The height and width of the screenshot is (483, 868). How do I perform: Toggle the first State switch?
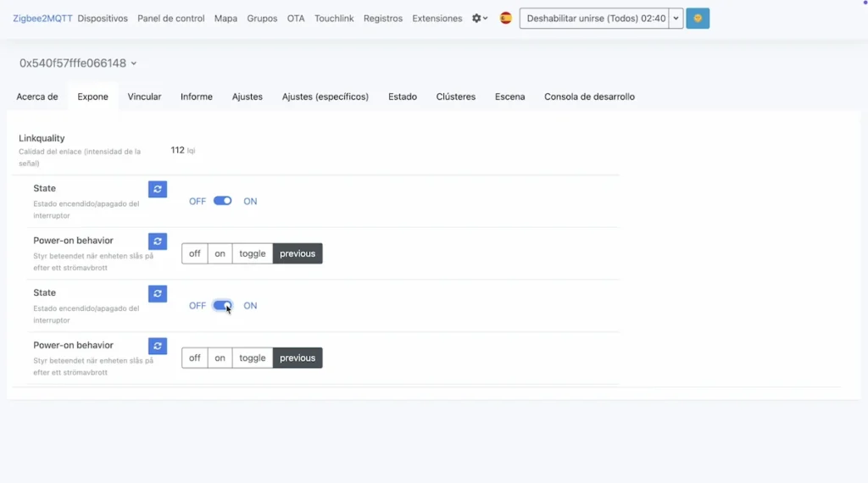click(x=222, y=201)
